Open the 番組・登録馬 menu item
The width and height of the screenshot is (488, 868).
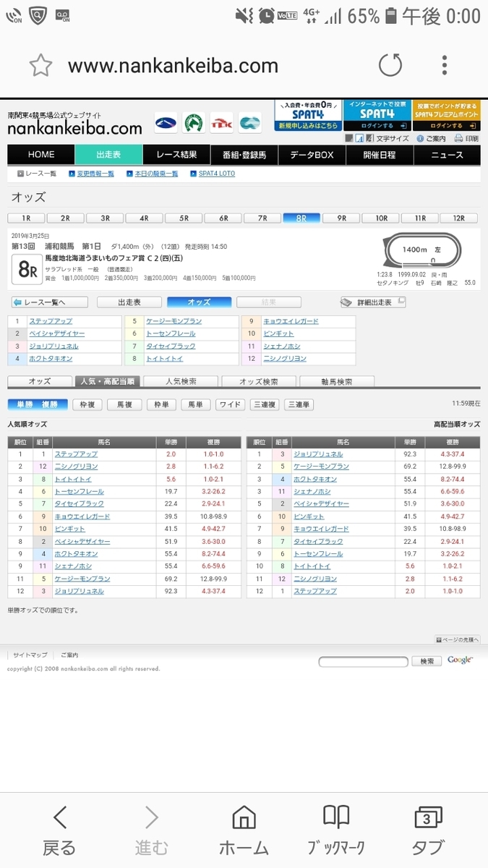pyautogui.click(x=244, y=155)
